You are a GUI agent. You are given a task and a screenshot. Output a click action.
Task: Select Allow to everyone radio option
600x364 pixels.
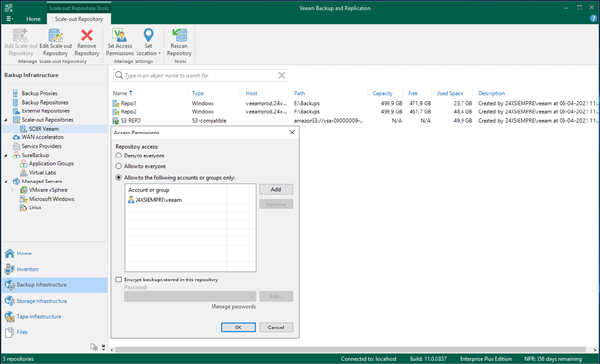[119, 166]
